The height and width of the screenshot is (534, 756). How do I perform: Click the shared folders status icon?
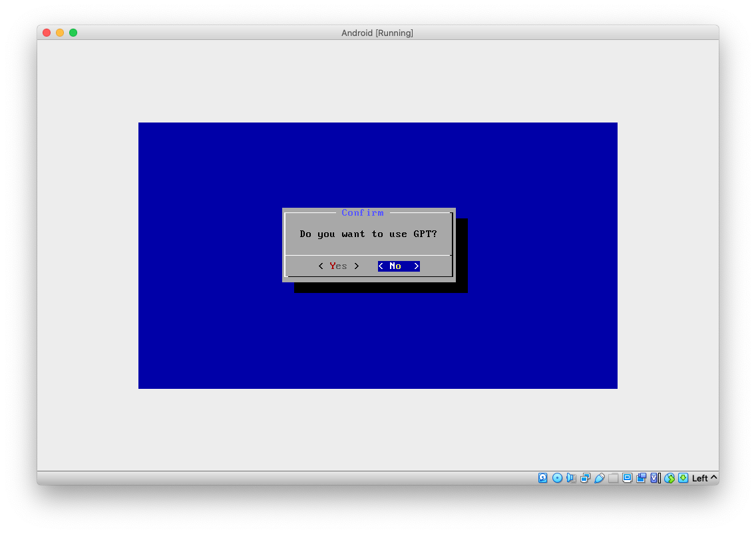pos(613,477)
